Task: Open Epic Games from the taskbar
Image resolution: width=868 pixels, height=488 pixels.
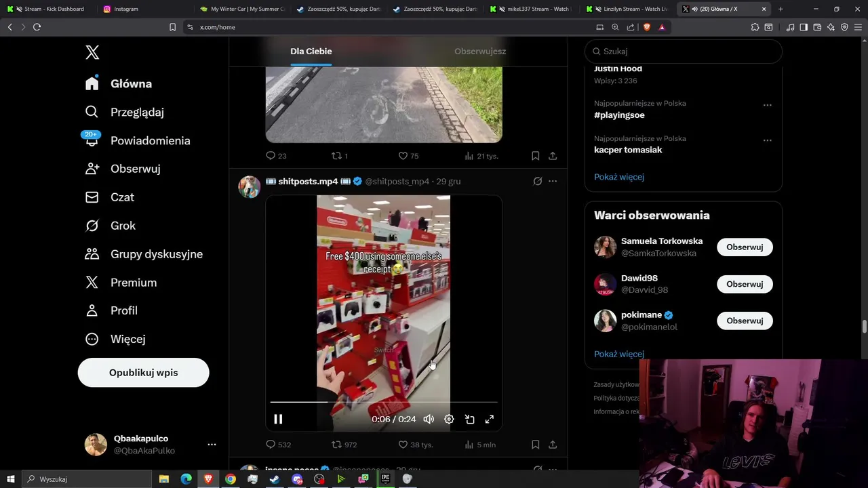Action: click(x=385, y=479)
